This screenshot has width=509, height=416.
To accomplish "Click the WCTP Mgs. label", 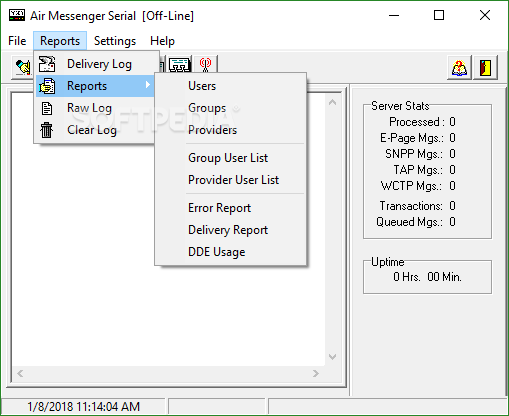I will click(x=411, y=186).
